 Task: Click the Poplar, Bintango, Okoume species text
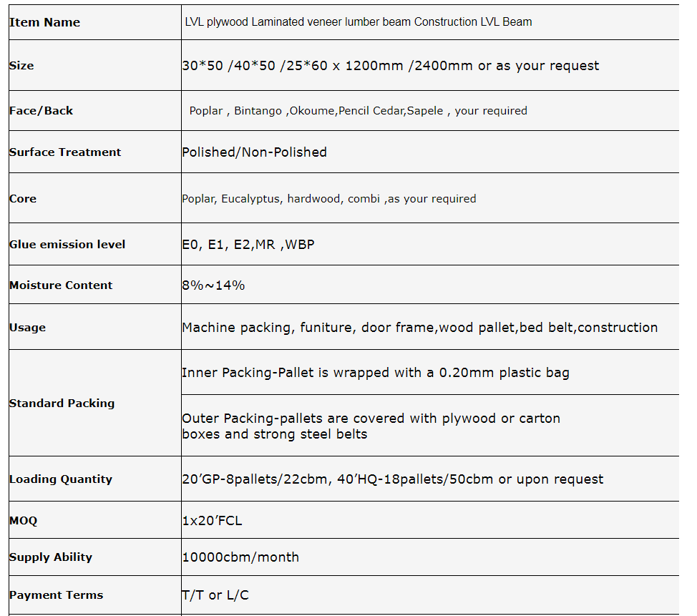[358, 111]
